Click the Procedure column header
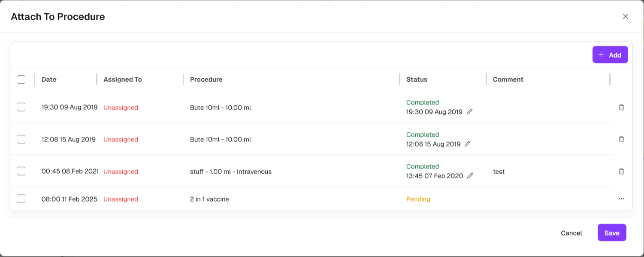 click(206, 80)
